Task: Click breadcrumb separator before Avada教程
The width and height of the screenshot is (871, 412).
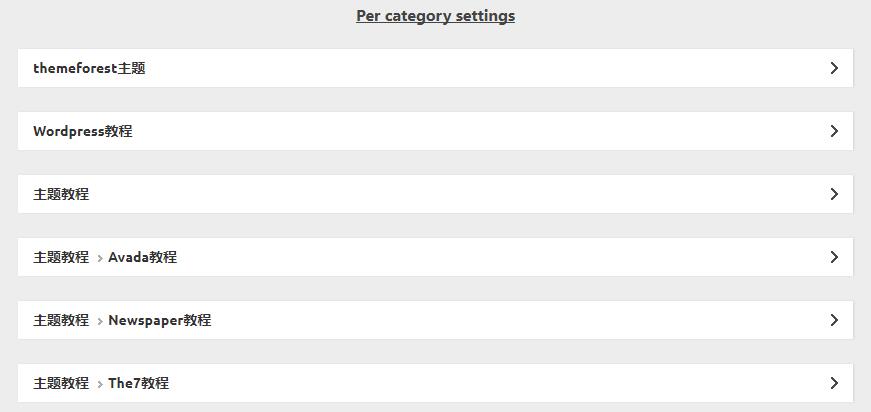Action: 100,258
